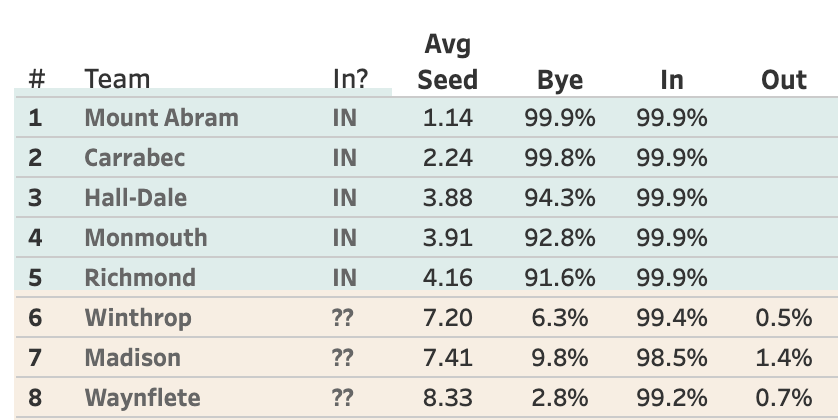Click the In? column header
This screenshot has width=838, height=420.
pyautogui.click(x=351, y=79)
